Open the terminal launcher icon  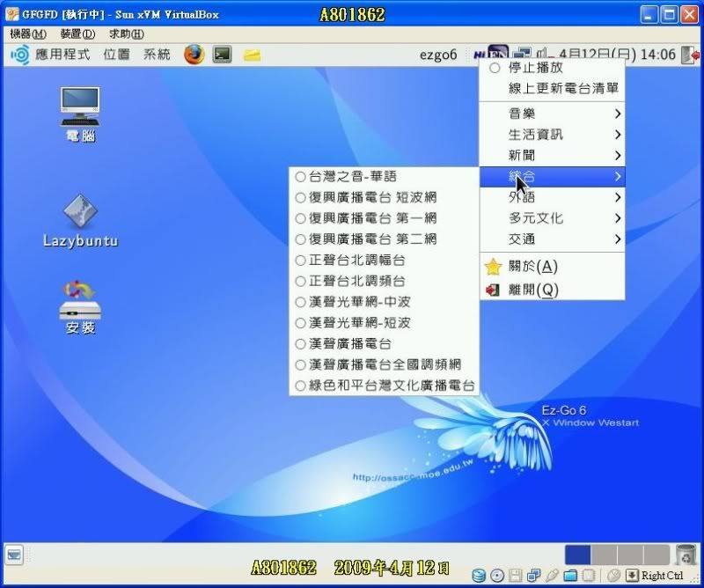pyautogui.click(x=223, y=55)
